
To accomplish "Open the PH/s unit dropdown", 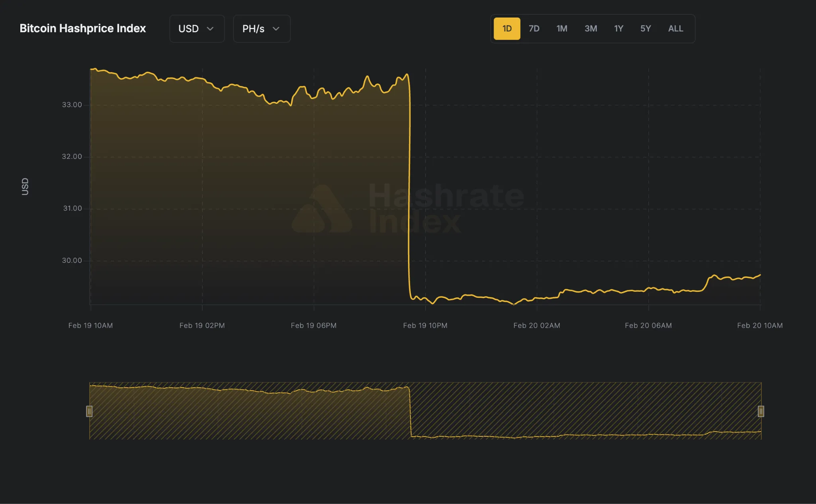I will (x=261, y=29).
